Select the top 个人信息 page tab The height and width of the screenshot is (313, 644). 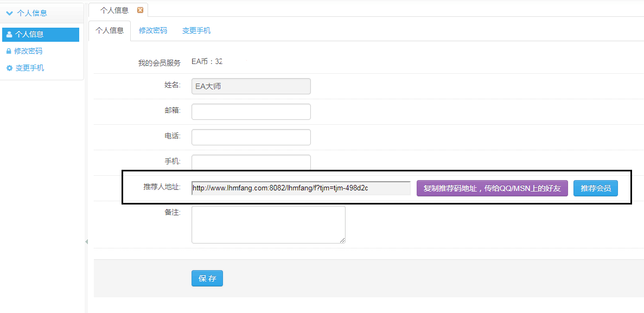point(114,10)
